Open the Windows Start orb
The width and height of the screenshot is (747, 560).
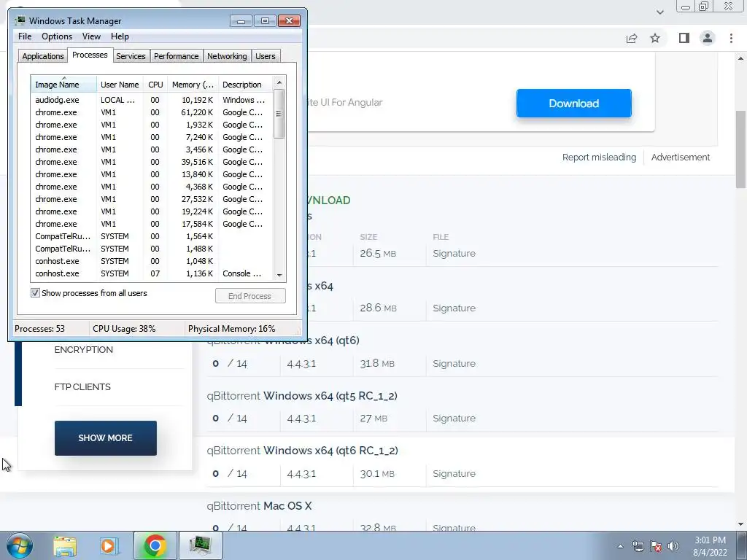tap(20, 545)
